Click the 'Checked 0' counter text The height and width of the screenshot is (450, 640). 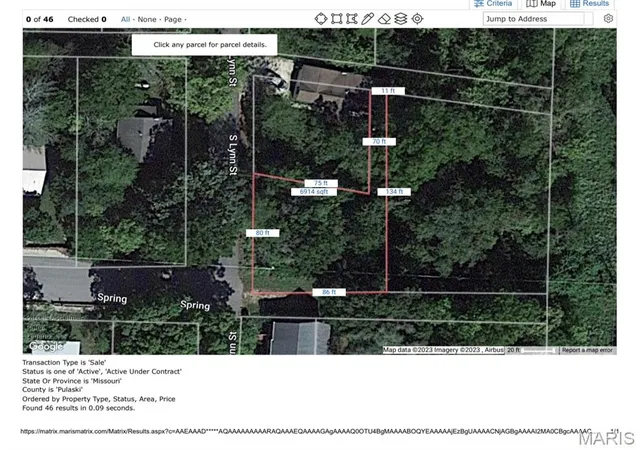(87, 19)
